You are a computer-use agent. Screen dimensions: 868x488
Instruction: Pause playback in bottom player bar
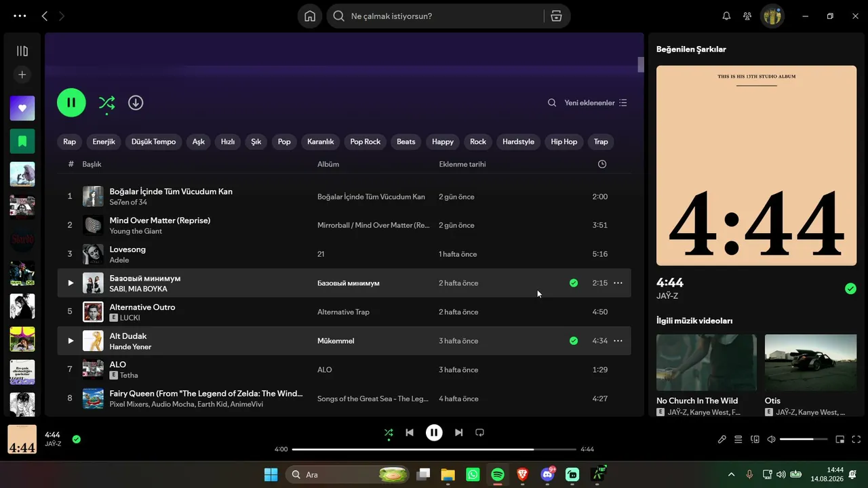coord(434,432)
